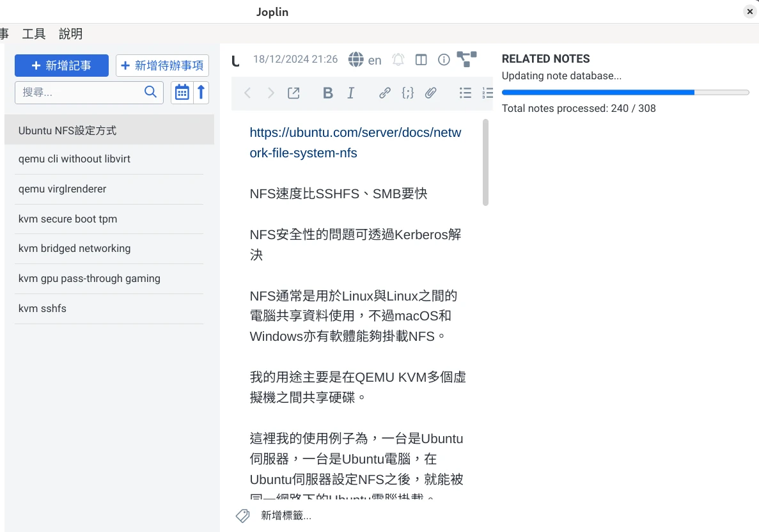Image resolution: width=759 pixels, height=532 pixels.
Task: Create a new note with 新增記事
Action: tap(61, 65)
